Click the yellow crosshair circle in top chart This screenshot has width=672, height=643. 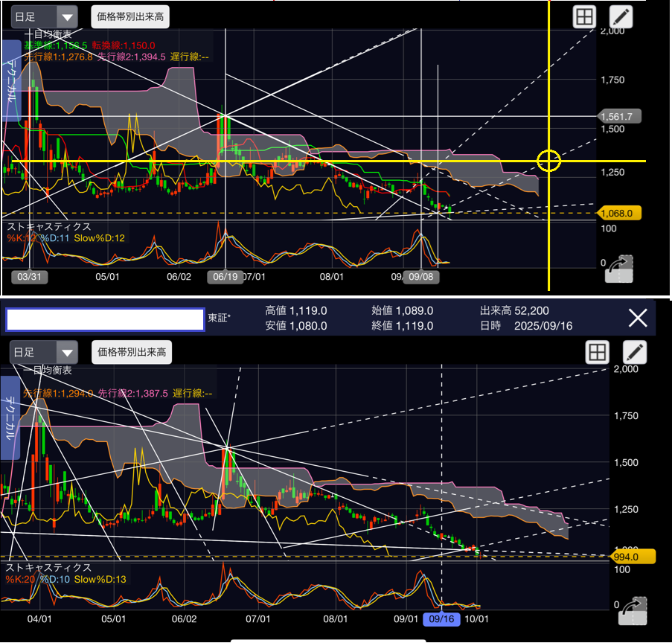click(548, 161)
